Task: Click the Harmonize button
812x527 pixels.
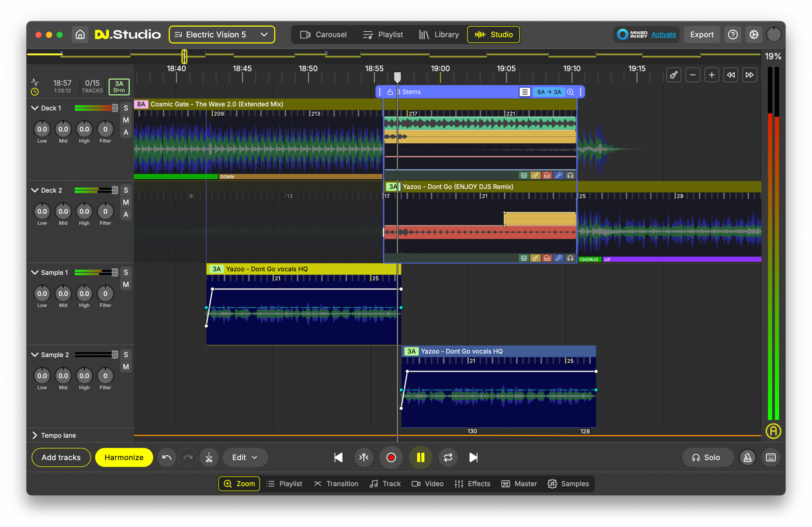Action: [124, 458]
